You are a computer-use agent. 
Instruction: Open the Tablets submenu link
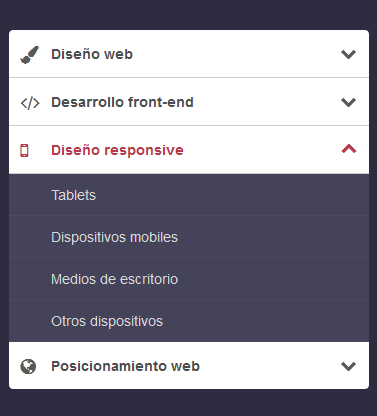(73, 195)
